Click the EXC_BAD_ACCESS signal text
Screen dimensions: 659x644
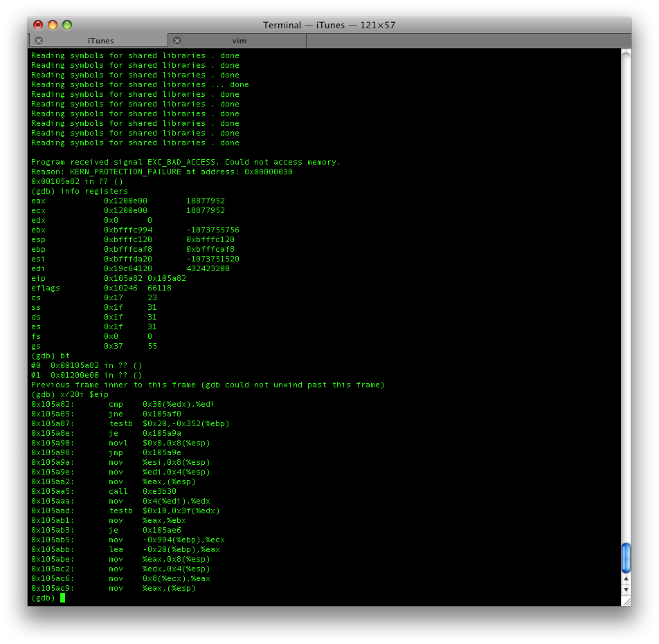pos(181,162)
